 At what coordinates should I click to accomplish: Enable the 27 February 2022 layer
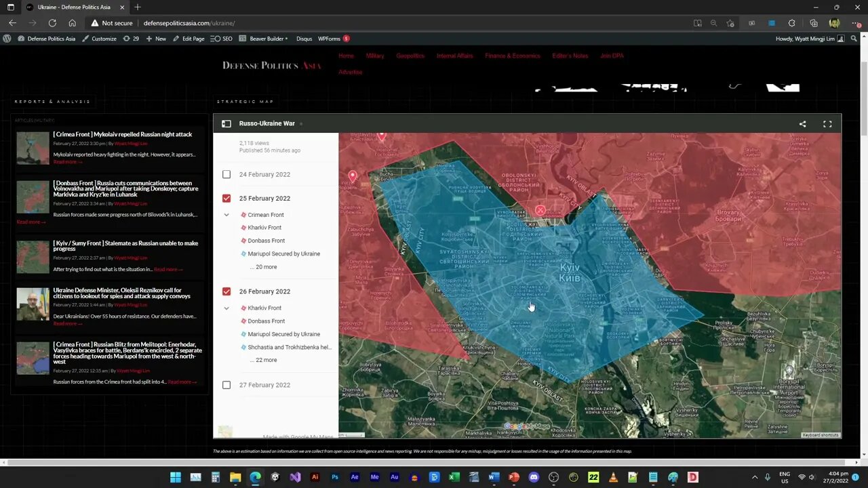(x=226, y=385)
